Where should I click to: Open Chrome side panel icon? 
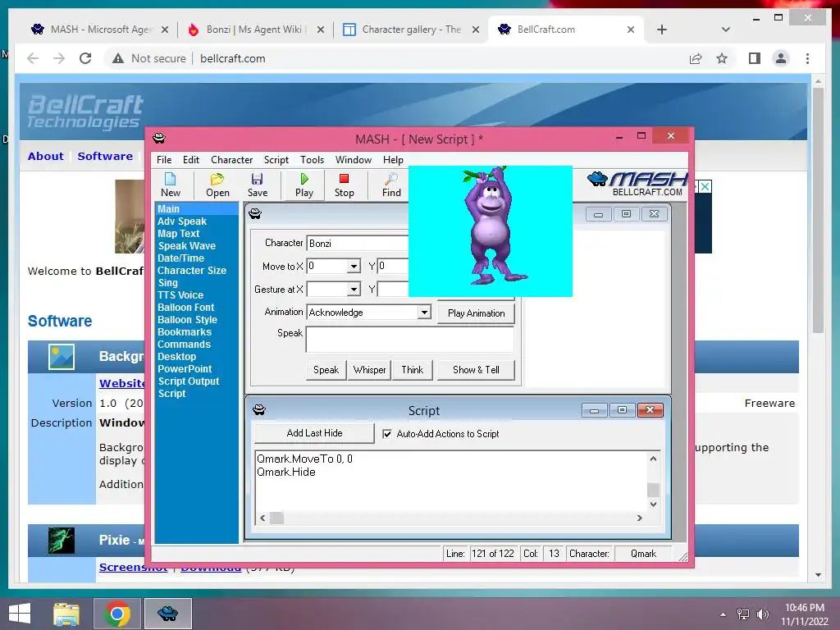pyautogui.click(x=755, y=58)
